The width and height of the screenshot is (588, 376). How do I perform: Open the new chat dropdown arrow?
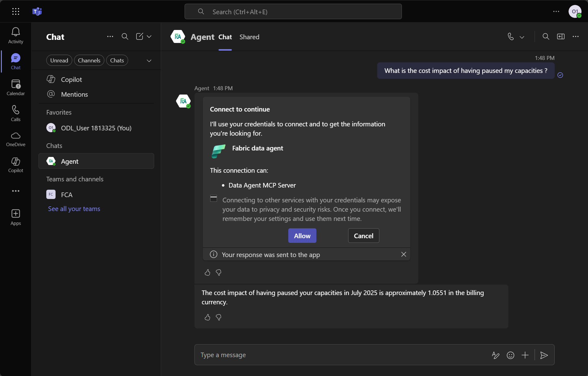(x=149, y=36)
